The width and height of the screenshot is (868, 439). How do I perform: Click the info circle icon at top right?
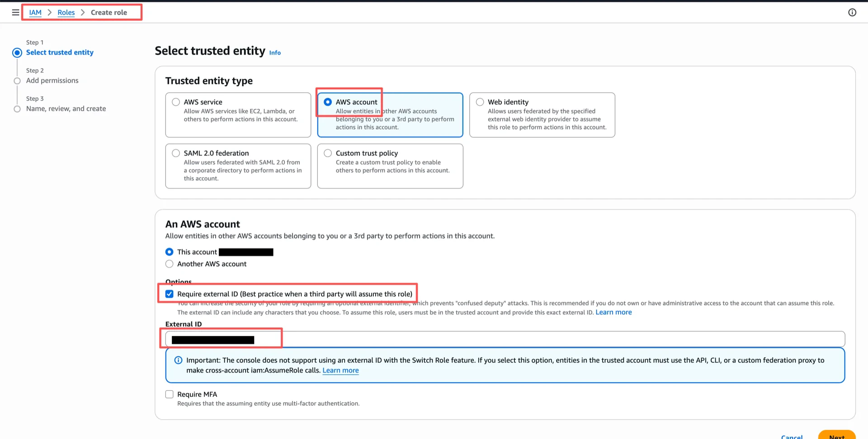[852, 12]
